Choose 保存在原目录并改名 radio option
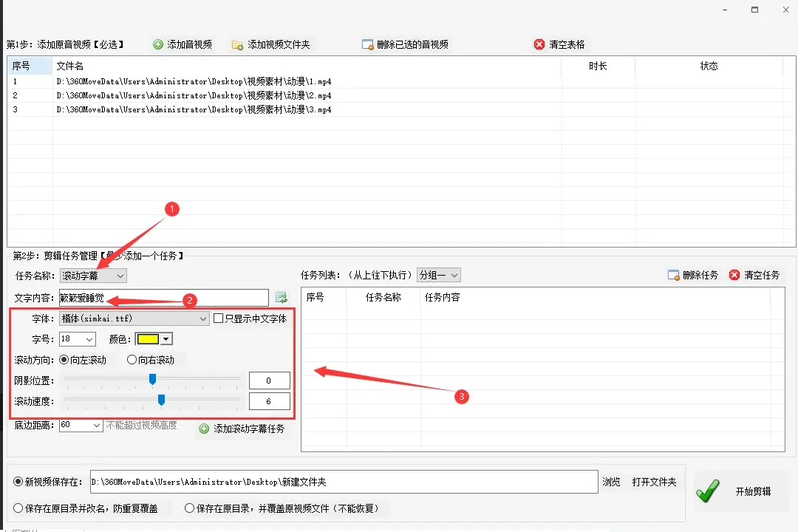The width and height of the screenshot is (798, 532). (x=18, y=508)
